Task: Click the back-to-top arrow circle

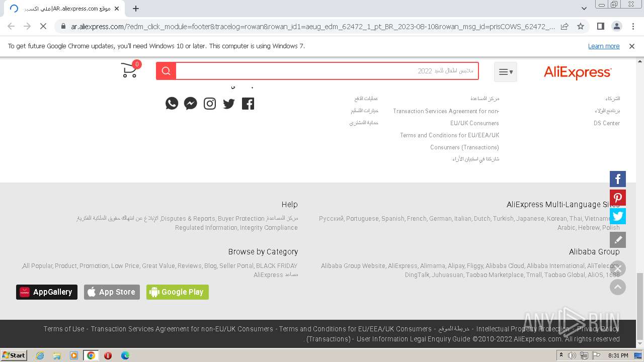Action: tap(618, 287)
